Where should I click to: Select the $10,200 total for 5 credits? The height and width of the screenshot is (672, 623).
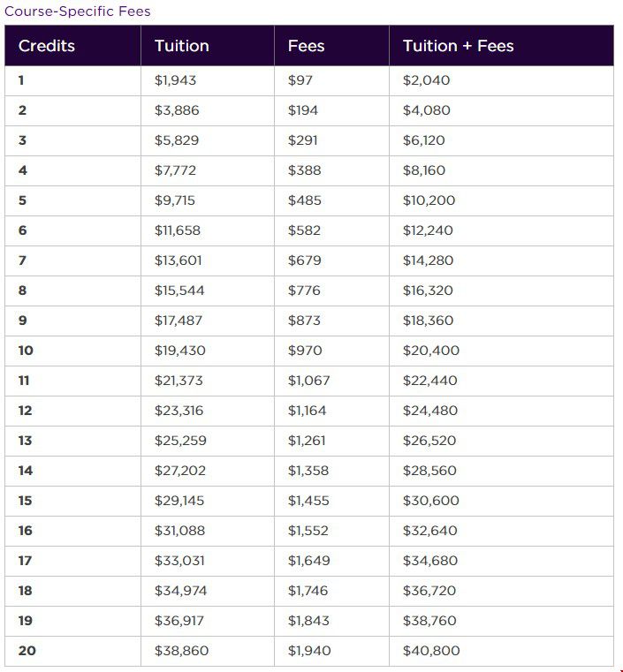501,200
